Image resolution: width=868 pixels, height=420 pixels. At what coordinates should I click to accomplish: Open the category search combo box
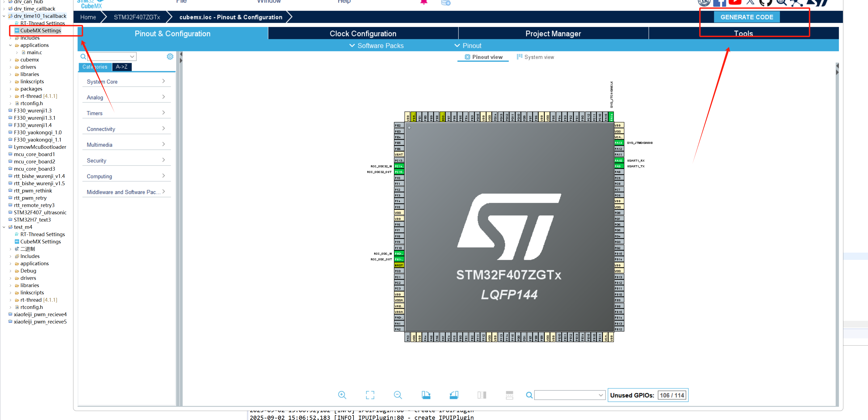tap(112, 56)
